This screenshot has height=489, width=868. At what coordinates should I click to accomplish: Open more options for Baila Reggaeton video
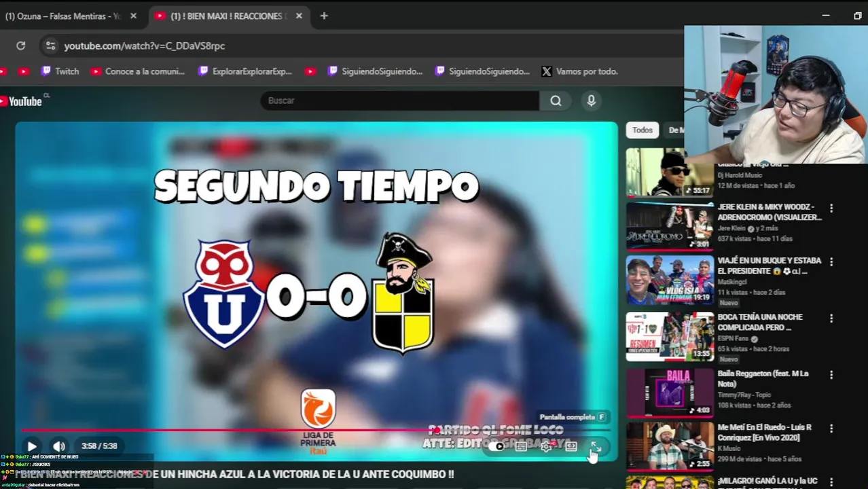(x=831, y=375)
